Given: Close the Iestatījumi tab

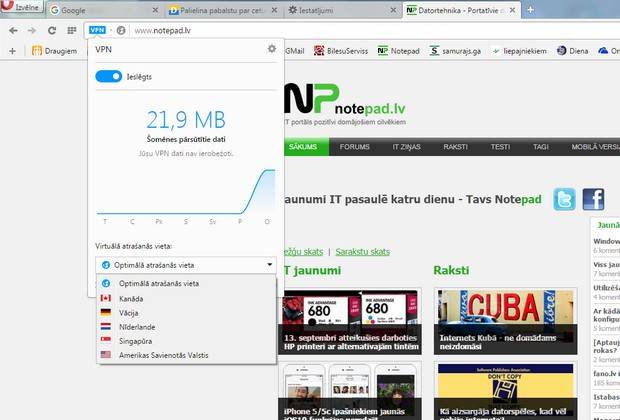Looking at the screenshot, I should (x=393, y=10).
